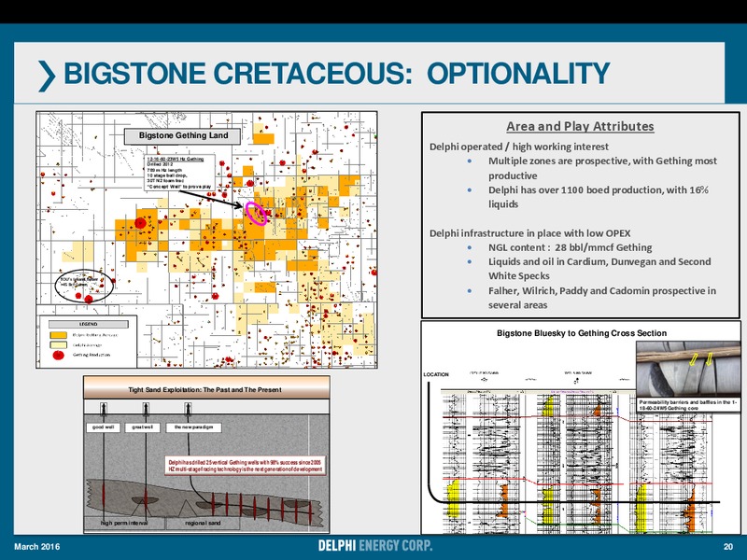Click Bigstone Bluesky to Gething Cross Section title
747x560 pixels.
[582, 333]
